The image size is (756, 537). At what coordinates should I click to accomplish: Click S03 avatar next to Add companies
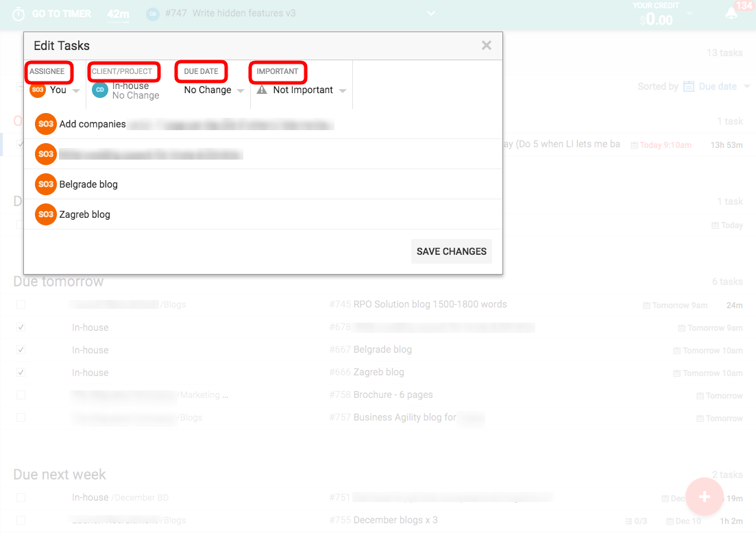[x=46, y=124]
